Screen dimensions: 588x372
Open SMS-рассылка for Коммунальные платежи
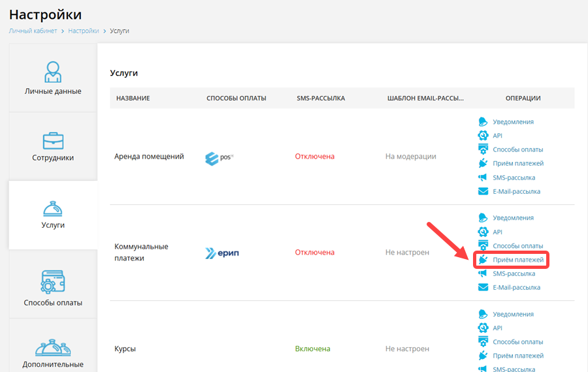(514, 273)
